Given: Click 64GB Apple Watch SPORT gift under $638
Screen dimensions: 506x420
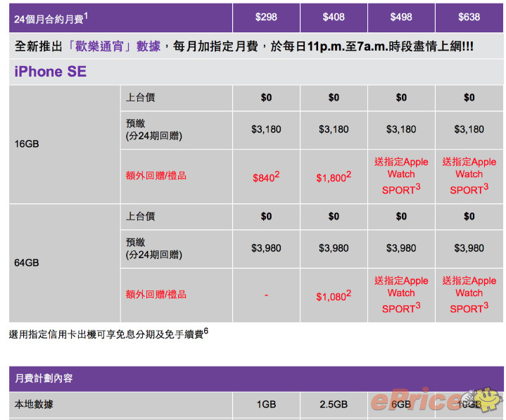Looking at the screenshot, I should 469,294.
